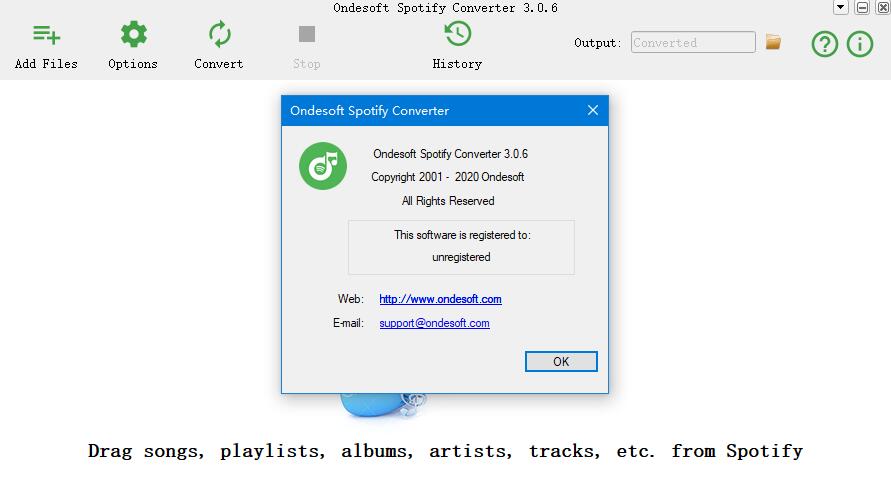Click the 'Drag songs, playlists, albums' hint text
Screen dimensions: 891x494
(446, 451)
